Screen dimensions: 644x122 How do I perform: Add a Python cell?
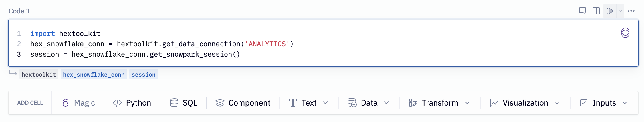click(x=132, y=103)
